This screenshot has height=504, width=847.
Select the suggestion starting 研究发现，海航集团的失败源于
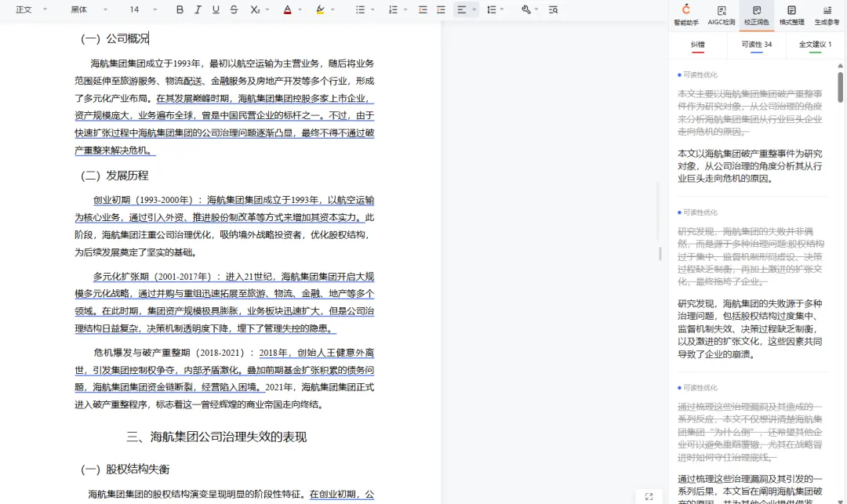[x=751, y=328]
